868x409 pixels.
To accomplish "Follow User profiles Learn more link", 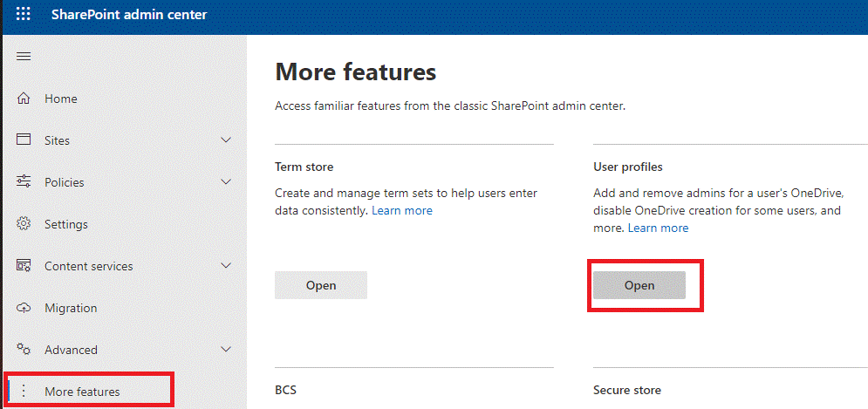I will click(x=658, y=228).
